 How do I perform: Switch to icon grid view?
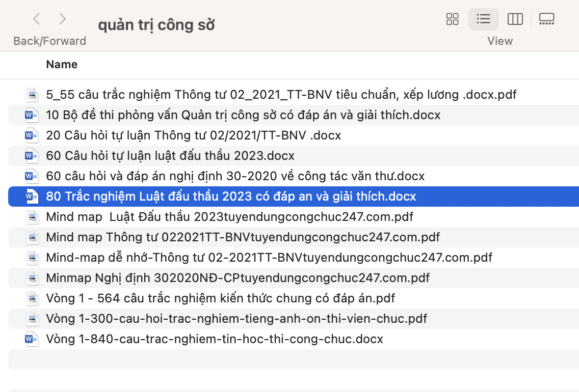click(x=453, y=19)
